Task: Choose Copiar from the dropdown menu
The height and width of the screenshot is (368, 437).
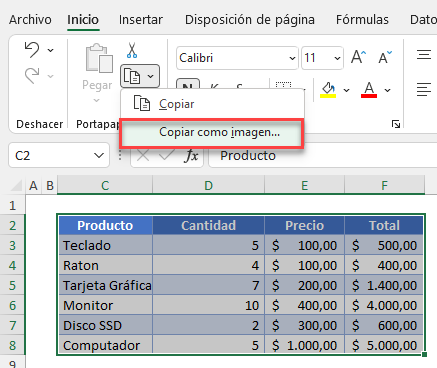Action: tap(212, 104)
